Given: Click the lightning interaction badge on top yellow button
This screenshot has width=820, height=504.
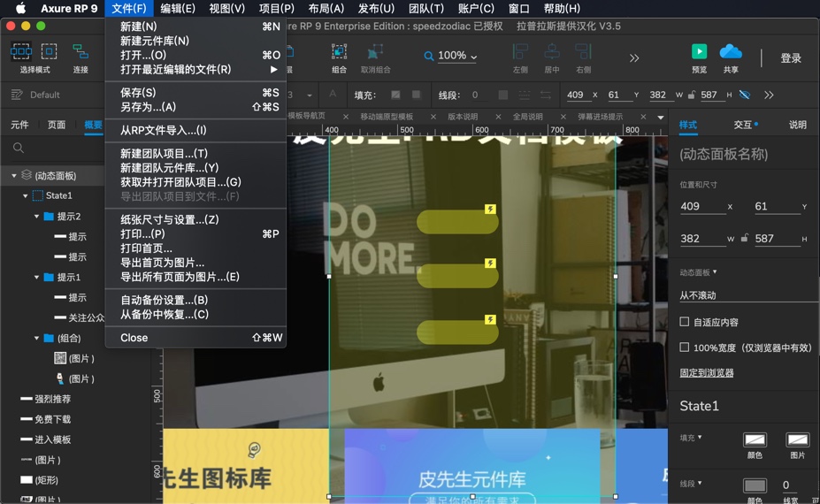Looking at the screenshot, I should (490, 210).
